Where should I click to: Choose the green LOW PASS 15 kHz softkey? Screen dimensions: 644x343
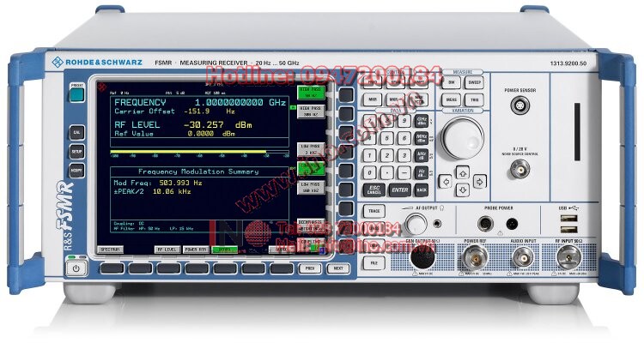click(311, 168)
